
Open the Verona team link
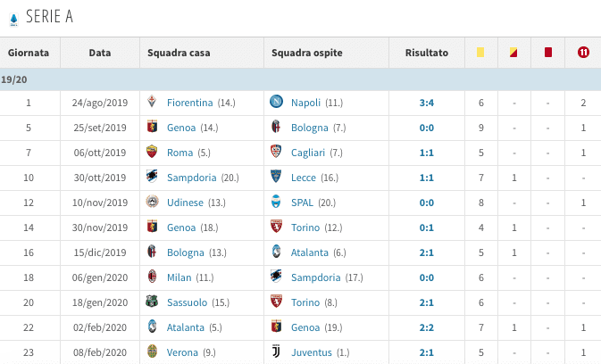point(183,352)
